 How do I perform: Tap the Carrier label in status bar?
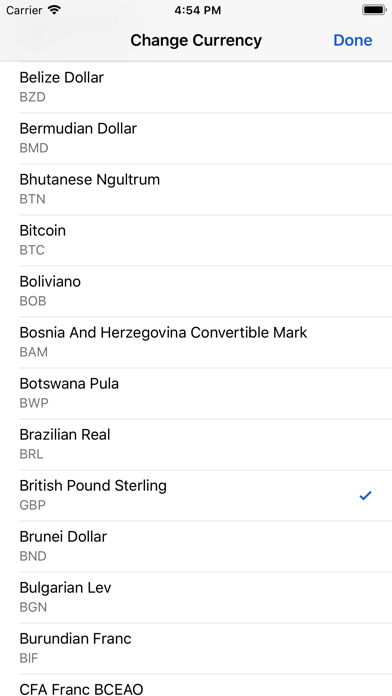pos(24,10)
